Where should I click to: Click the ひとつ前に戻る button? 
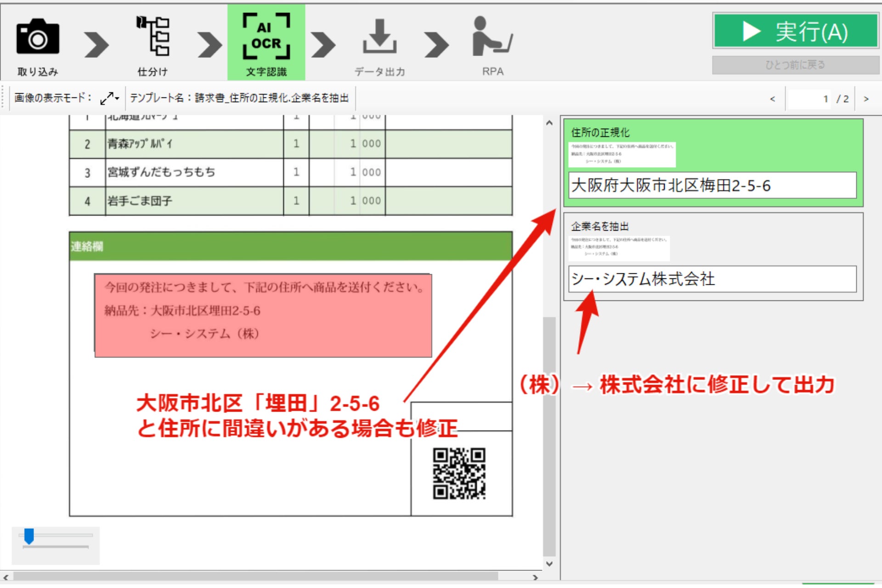[795, 65]
